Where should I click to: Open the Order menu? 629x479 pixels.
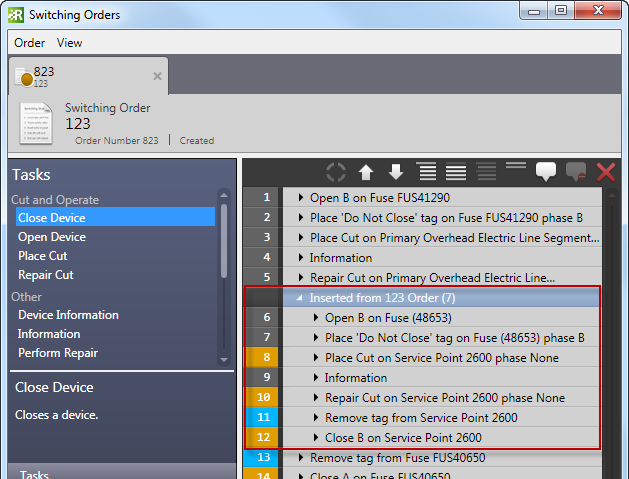29,43
